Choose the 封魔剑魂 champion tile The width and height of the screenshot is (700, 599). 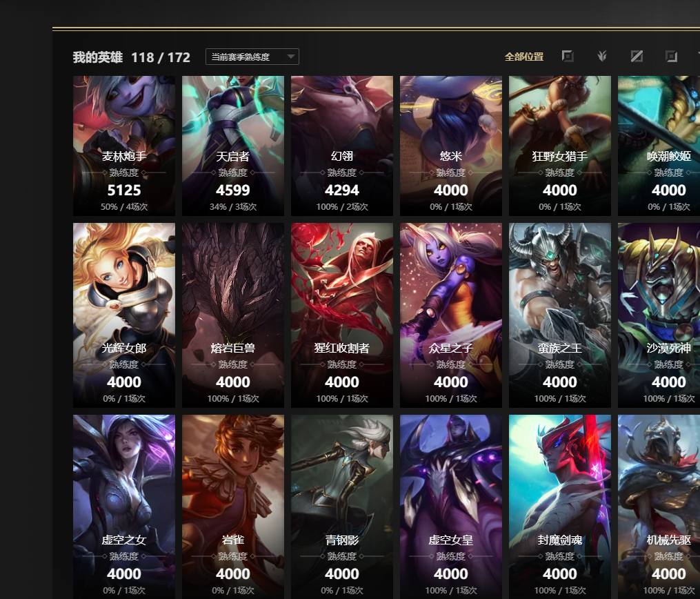(x=560, y=507)
